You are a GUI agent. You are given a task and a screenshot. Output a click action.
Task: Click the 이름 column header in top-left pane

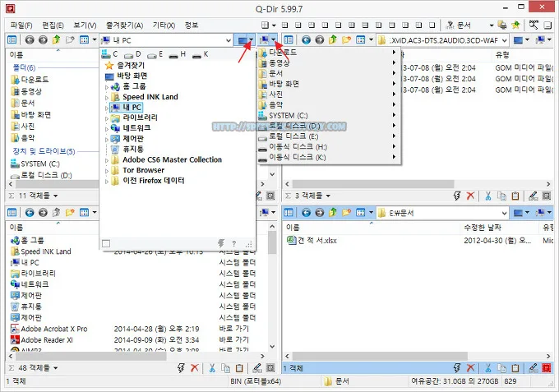[16, 54]
